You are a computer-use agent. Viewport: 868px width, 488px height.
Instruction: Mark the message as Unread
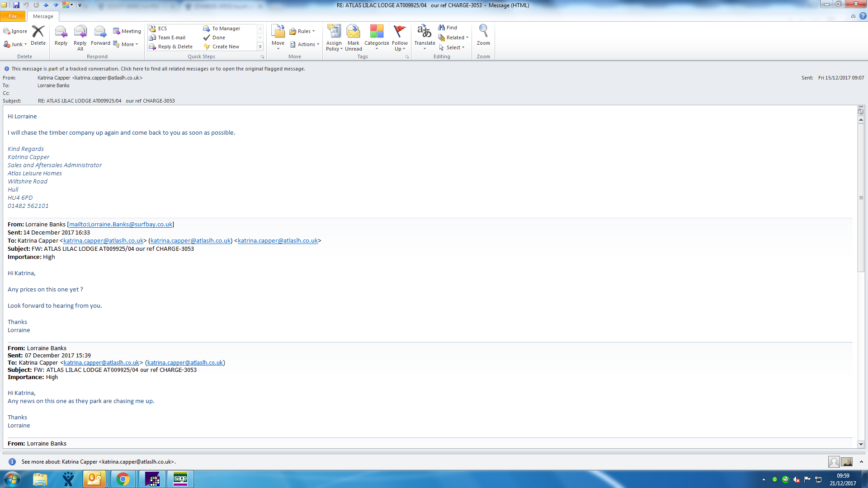[x=353, y=37]
